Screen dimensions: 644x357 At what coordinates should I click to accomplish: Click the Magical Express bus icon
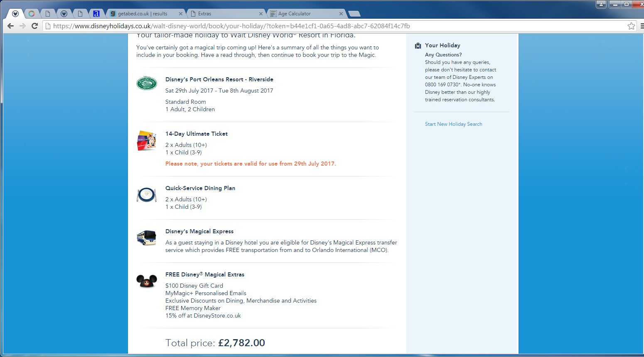[147, 238]
